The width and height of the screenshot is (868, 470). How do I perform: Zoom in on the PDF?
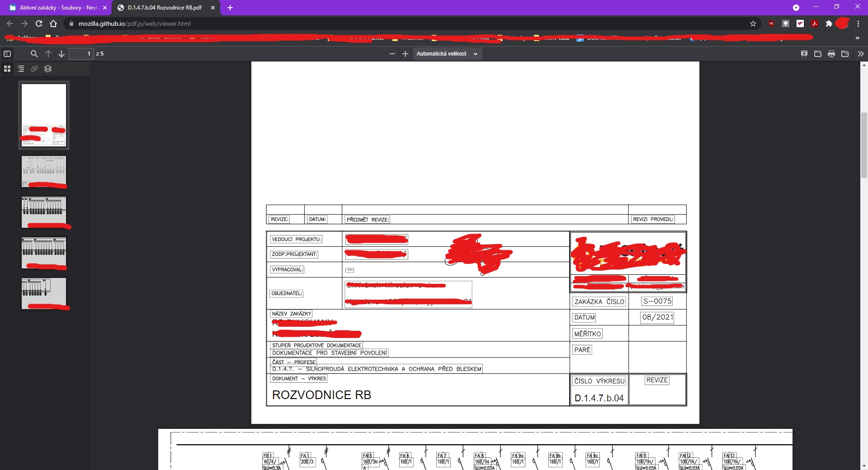coord(405,54)
